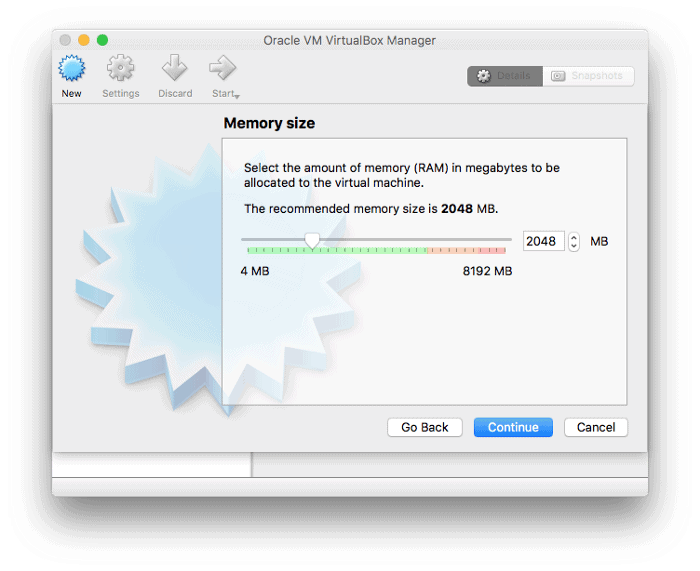The image size is (700, 571).
Task: Maximize window with the green button
Action: [x=102, y=40]
